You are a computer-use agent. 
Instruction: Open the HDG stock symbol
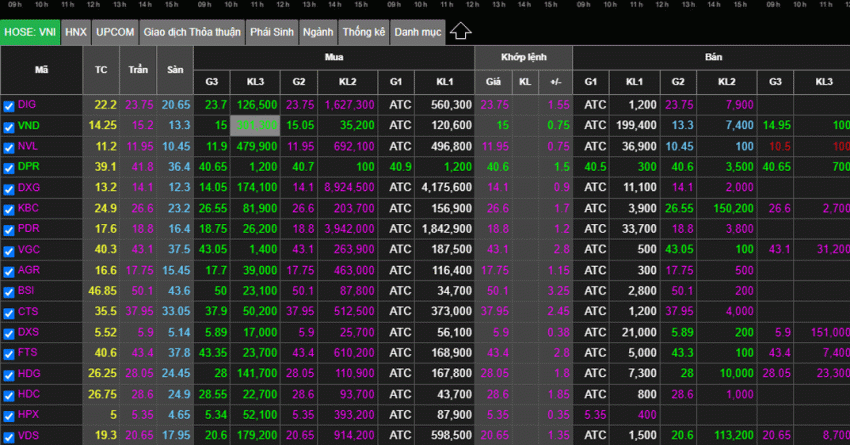click(x=29, y=373)
